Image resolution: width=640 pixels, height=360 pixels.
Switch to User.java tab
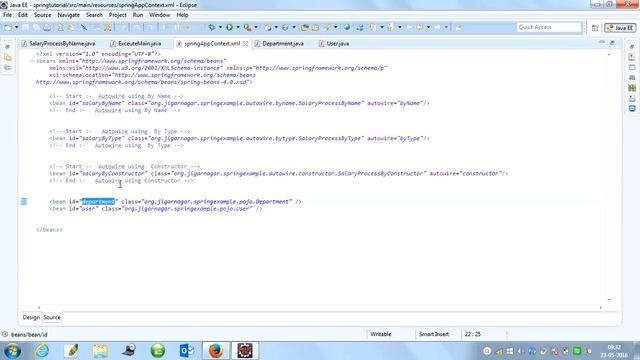[x=334, y=43]
